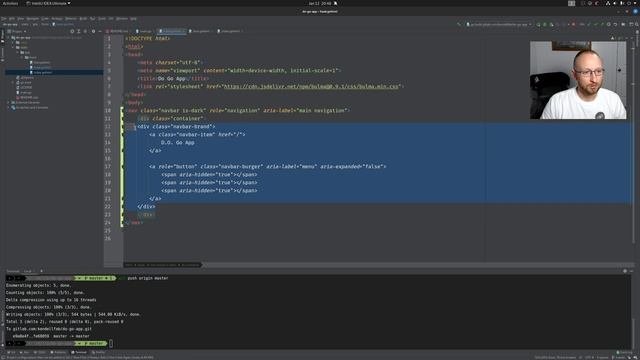Open the VCS menu
The image size is (640, 360).
click(111, 18)
